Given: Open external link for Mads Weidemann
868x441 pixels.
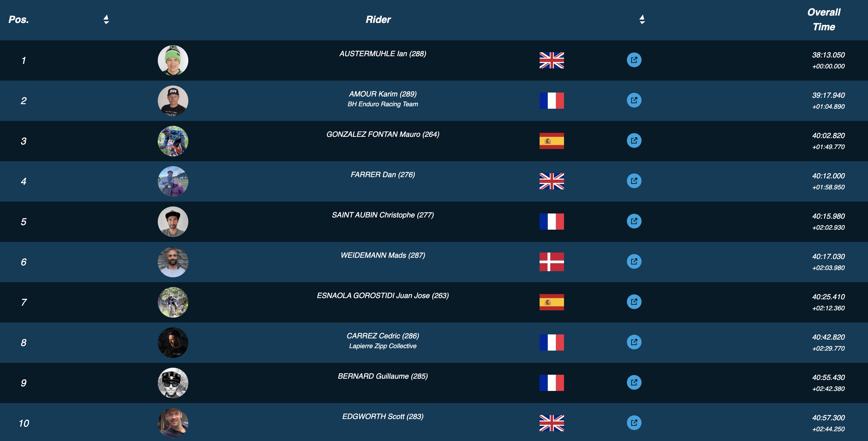Looking at the screenshot, I should pyautogui.click(x=634, y=261).
